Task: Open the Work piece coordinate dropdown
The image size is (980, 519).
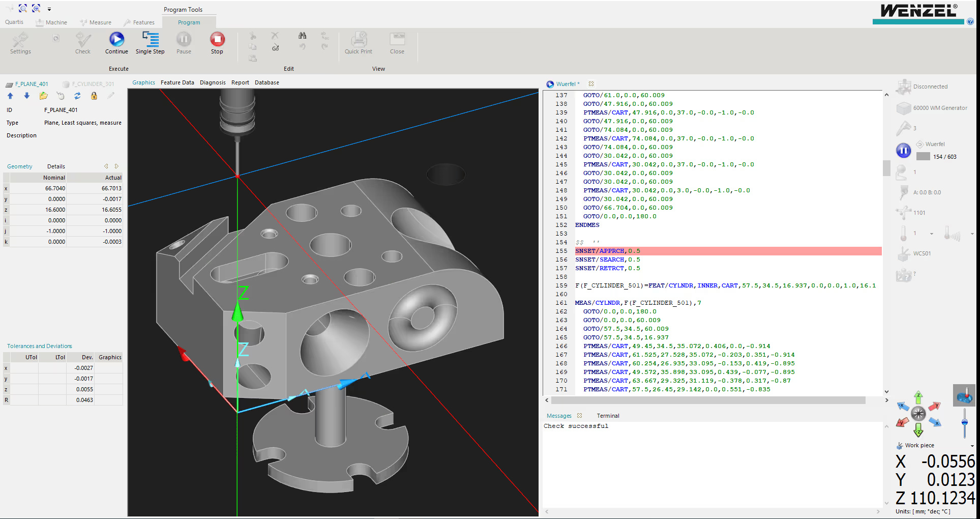Action: [972, 446]
